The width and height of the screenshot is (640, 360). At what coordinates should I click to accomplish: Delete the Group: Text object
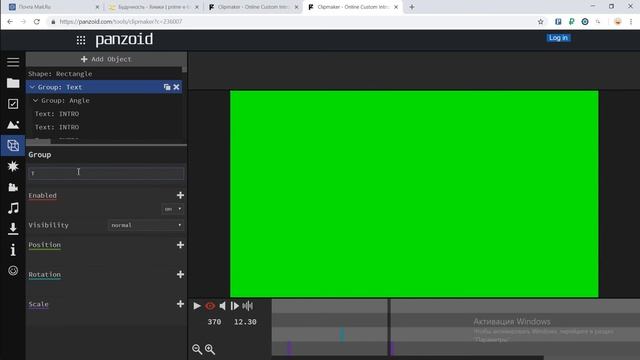pyautogui.click(x=176, y=87)
